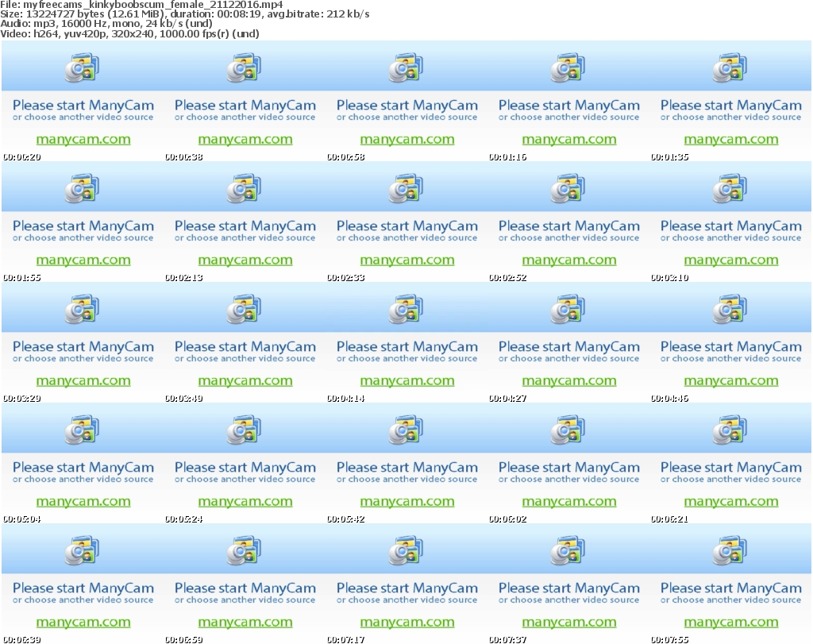Click the 00:05:04 timestamp label
This screenshot has height=644, width=813.
pos(21,519)
